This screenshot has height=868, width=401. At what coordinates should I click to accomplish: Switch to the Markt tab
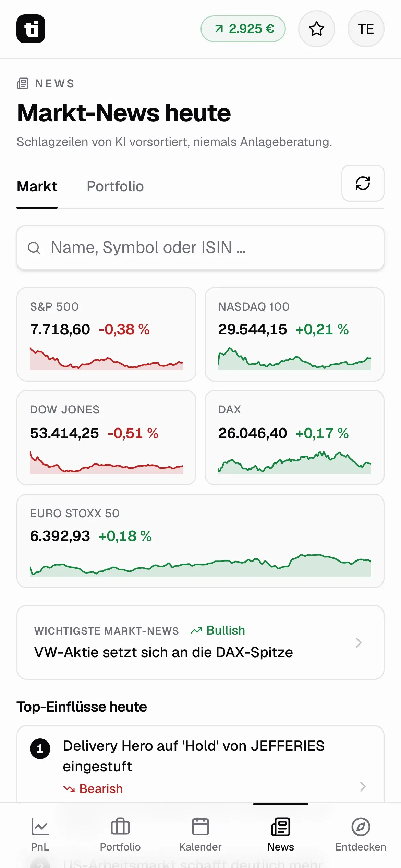point(37,186)
